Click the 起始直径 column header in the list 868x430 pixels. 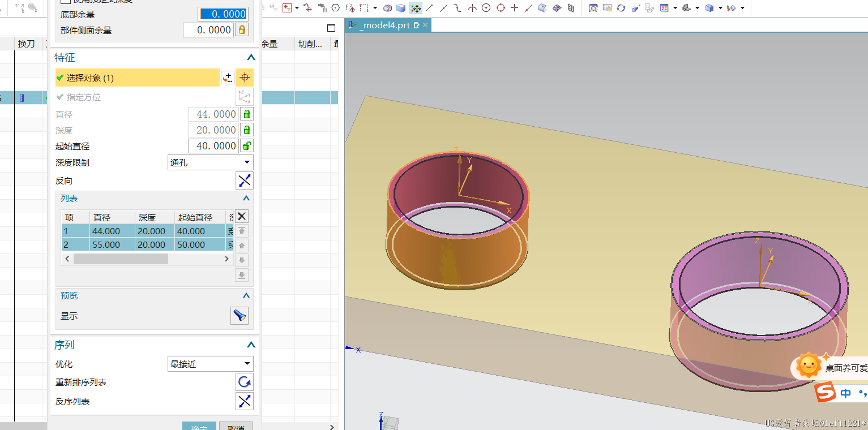click(199, 217)
